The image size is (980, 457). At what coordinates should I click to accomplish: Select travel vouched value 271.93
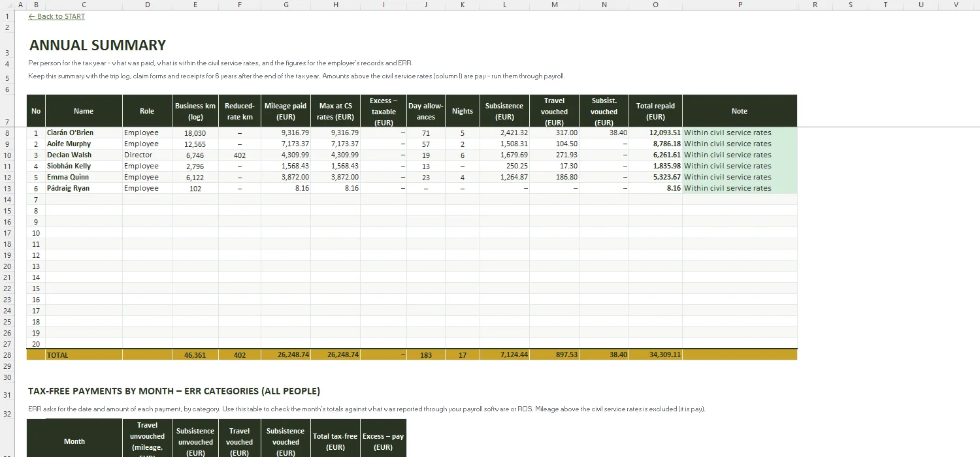click(554, 155)
